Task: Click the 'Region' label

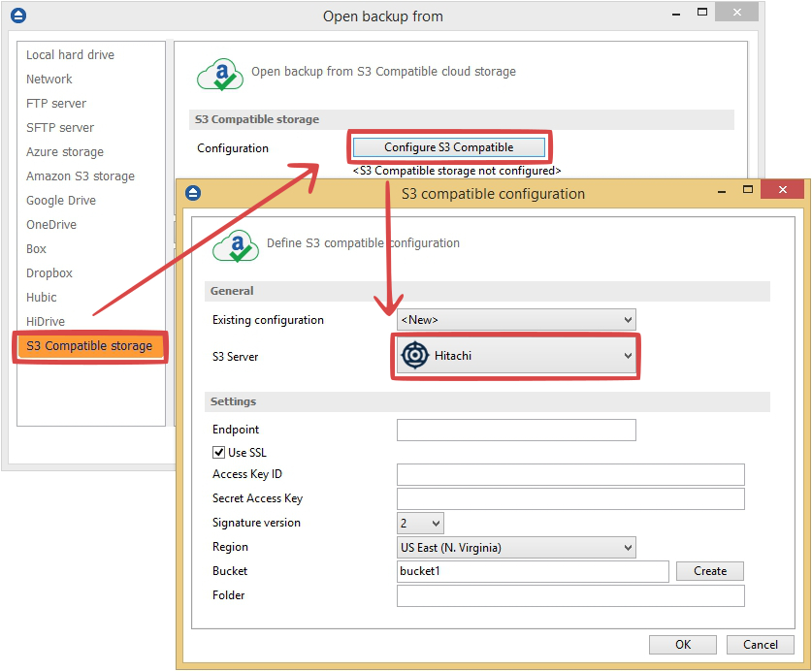Action: point(230,547)
